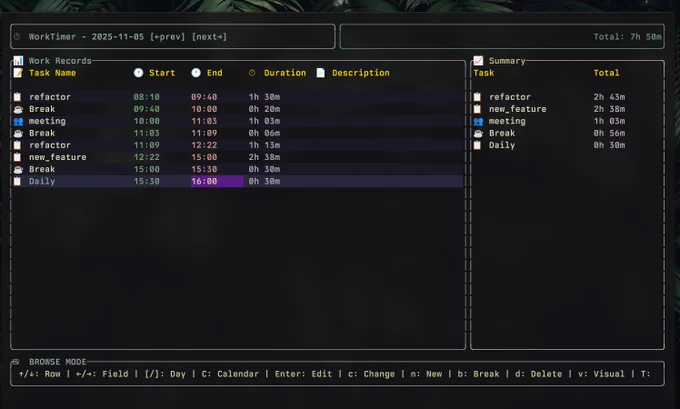Click the BROWSE MODE panel icon
Viewport: 680px width, 409px height.
point(16,362)
